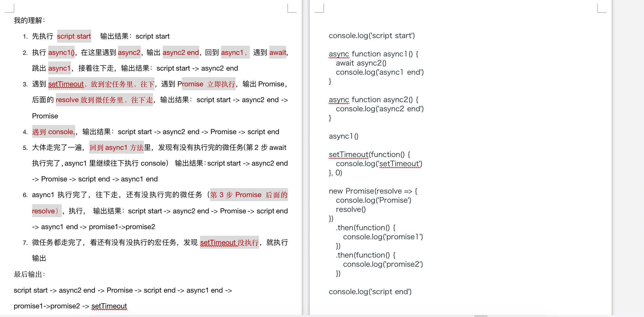644x317 pixels.
Task: Click code line console.log('script start')
Action: click(x=372, y=36)
